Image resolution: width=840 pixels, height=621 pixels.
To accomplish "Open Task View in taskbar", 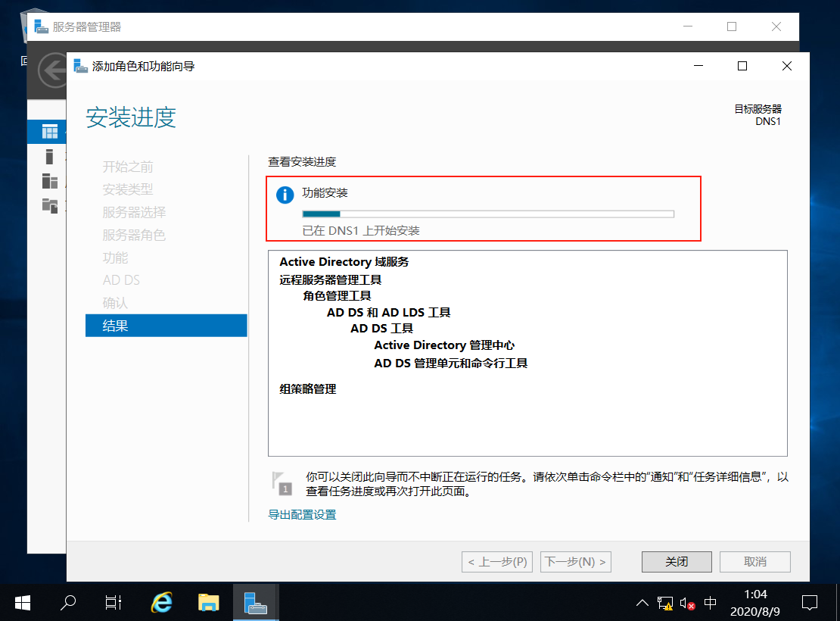I will [x=113, y=603].
